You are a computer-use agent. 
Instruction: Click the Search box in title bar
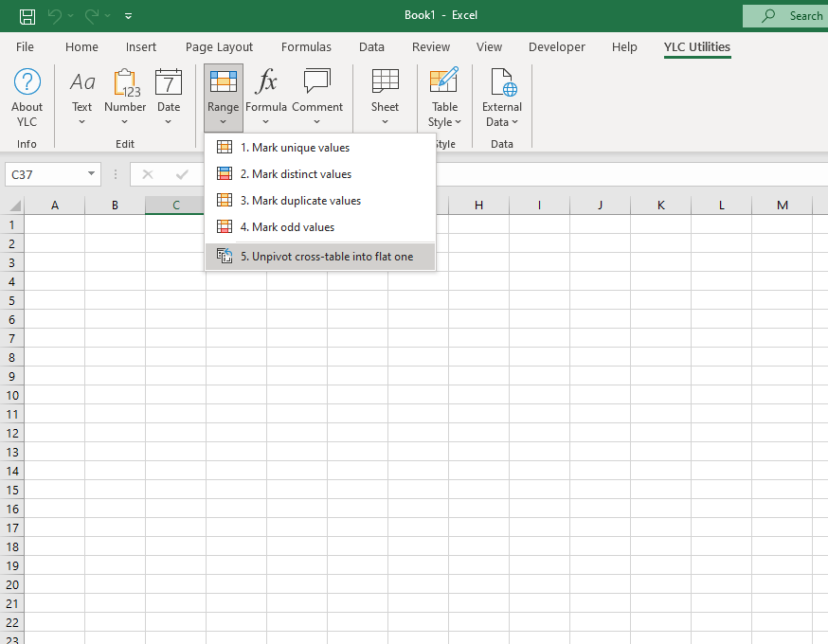[x=786, y=16]
